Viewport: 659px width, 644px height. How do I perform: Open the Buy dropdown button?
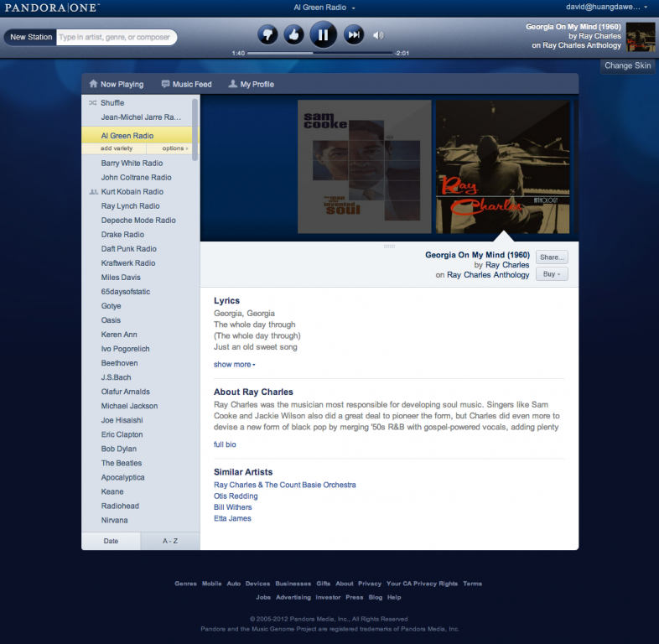coord(552,274)
